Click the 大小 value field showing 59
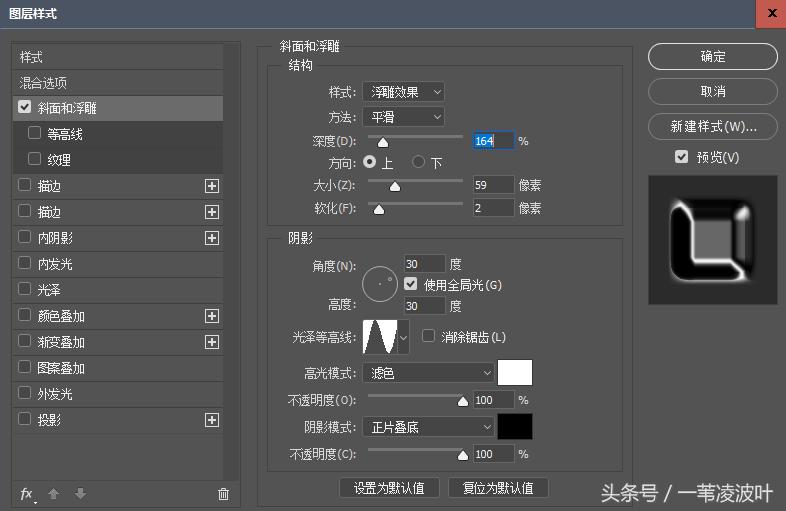 tap(493, 185)
